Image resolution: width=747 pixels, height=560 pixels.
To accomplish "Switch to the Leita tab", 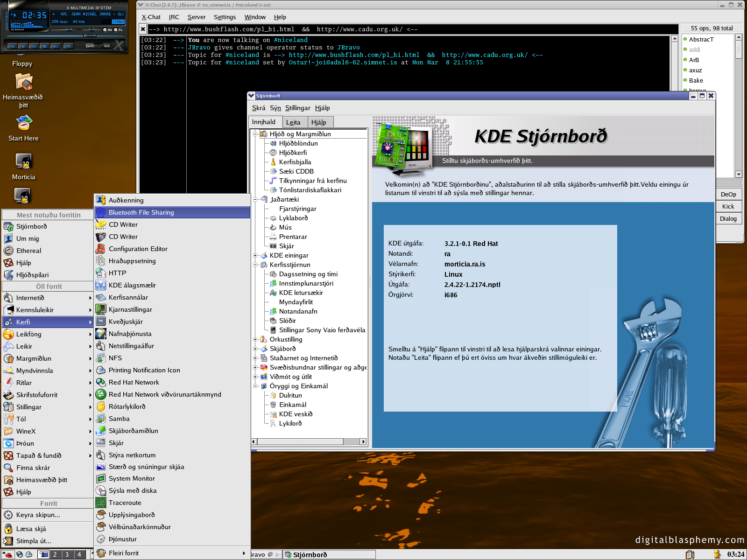I will 293,122.
